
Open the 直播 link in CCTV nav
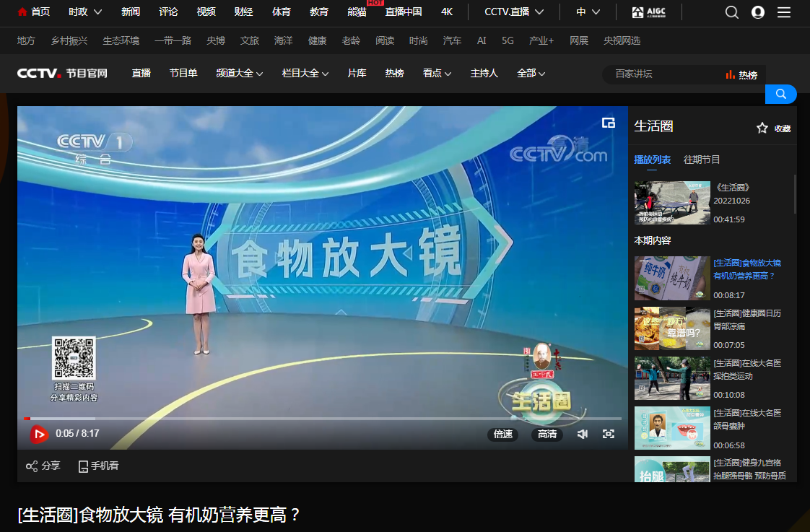point(141,74)
